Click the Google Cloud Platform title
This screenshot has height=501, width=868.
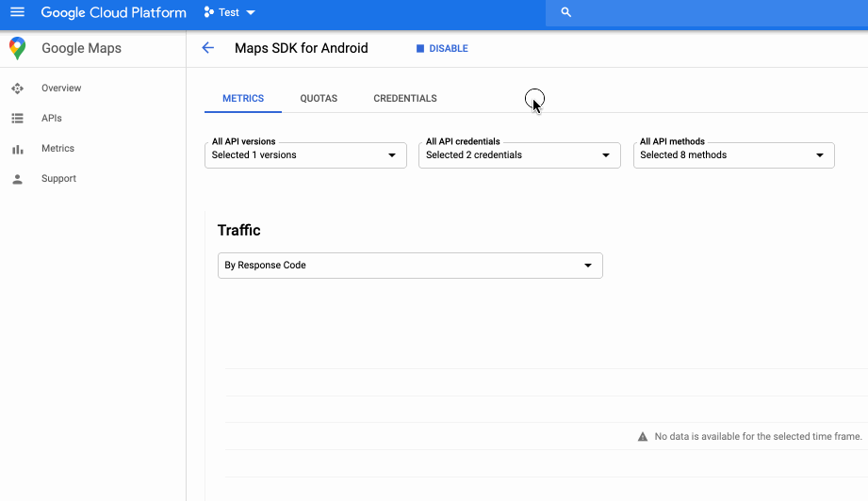(x=113, y=12)
